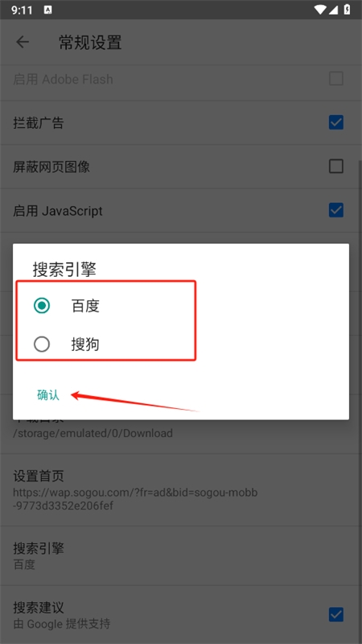Open the 搜索引擎 setting row
Screen dimensions: 362x644
pos(181,555)
